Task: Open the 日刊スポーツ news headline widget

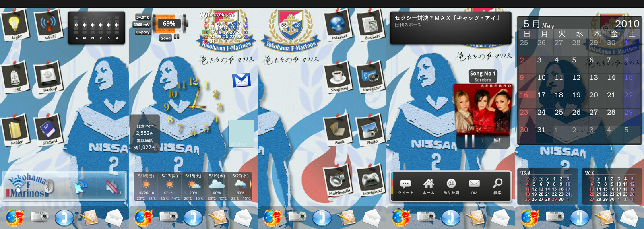Action: tap(450, 27)
